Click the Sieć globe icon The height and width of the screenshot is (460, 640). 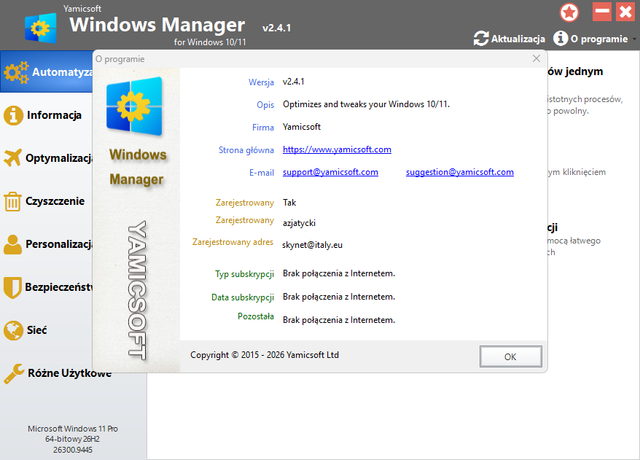tap(13, 330)
